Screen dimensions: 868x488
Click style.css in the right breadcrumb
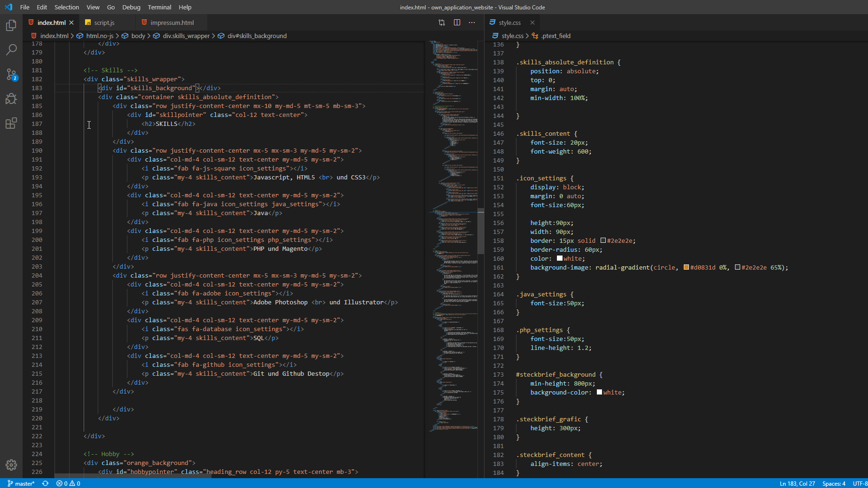pos(512,36)
